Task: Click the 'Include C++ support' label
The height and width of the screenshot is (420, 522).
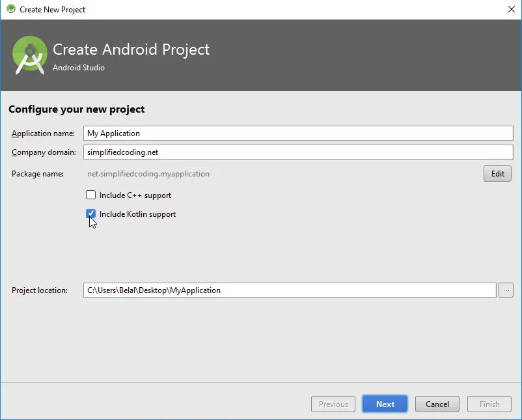Action: [135, 195]
